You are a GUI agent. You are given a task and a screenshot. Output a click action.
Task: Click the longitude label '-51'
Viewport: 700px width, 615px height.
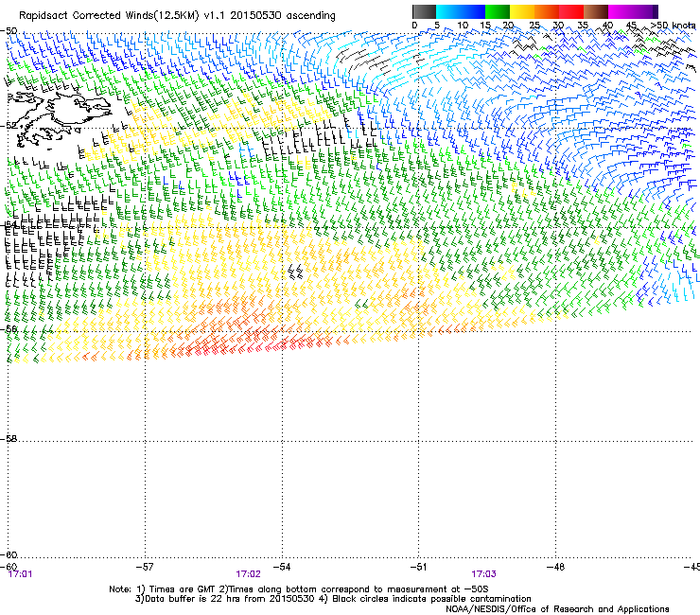click(418, 567)
